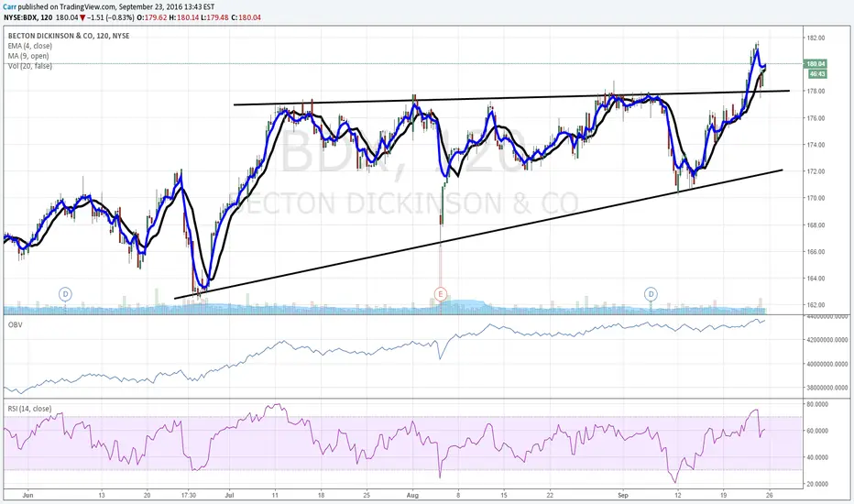The width and height of the screenshot is (854, 504).
Task: Click the 20.0000 RSI axis label
Action: pyautogui.click(x=817, y=484)
